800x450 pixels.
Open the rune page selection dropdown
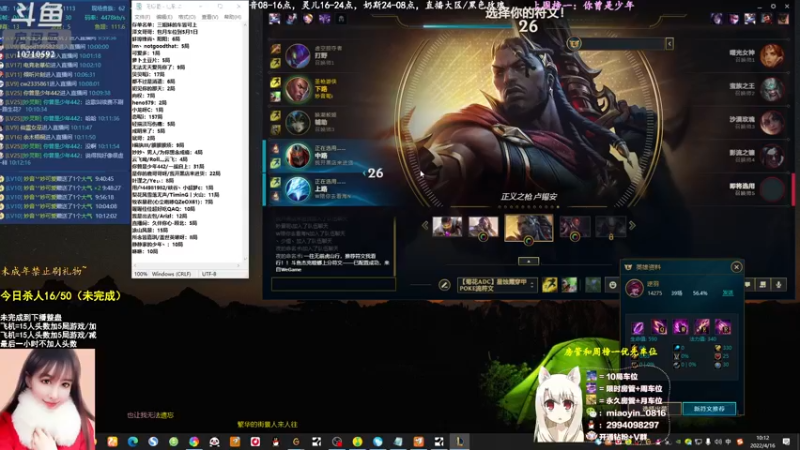click(496, 285)
